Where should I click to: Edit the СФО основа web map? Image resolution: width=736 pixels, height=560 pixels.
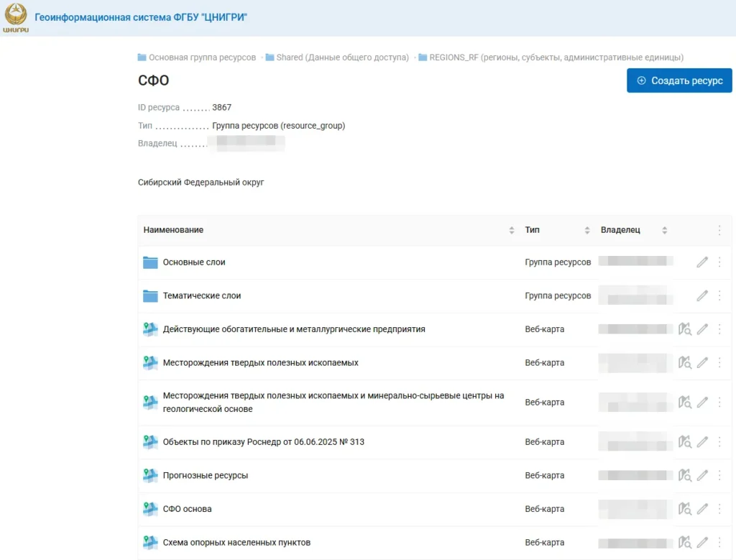tap(702, 509)
